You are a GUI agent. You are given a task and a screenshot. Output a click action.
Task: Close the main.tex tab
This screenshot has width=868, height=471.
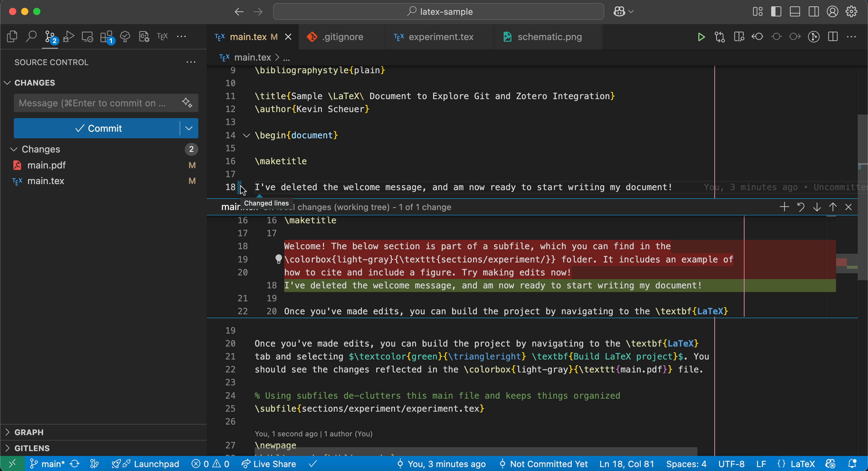pyautogui.click(x=288, y=37)
